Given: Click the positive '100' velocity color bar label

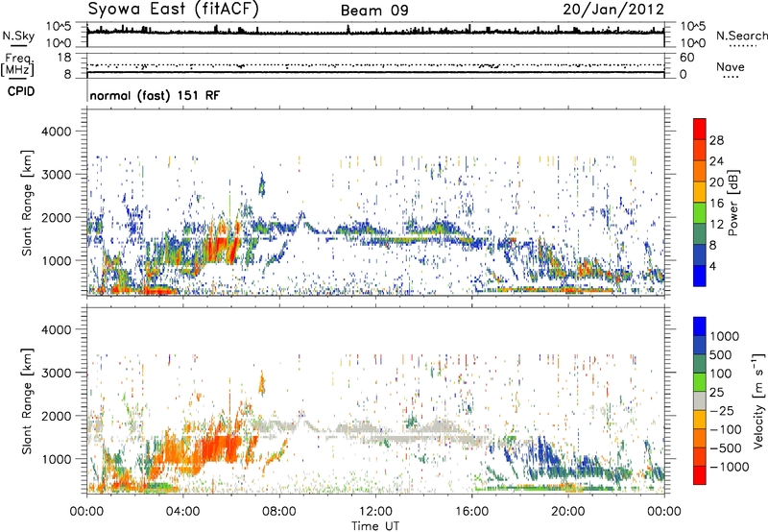Looking at the screenshot, I should [x=720, y=374].
